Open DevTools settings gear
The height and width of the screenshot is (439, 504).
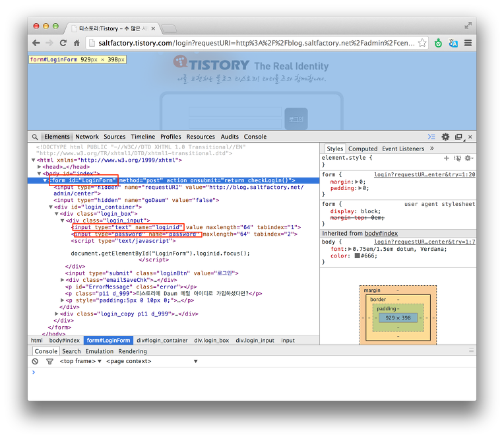(x=445, y=137)
